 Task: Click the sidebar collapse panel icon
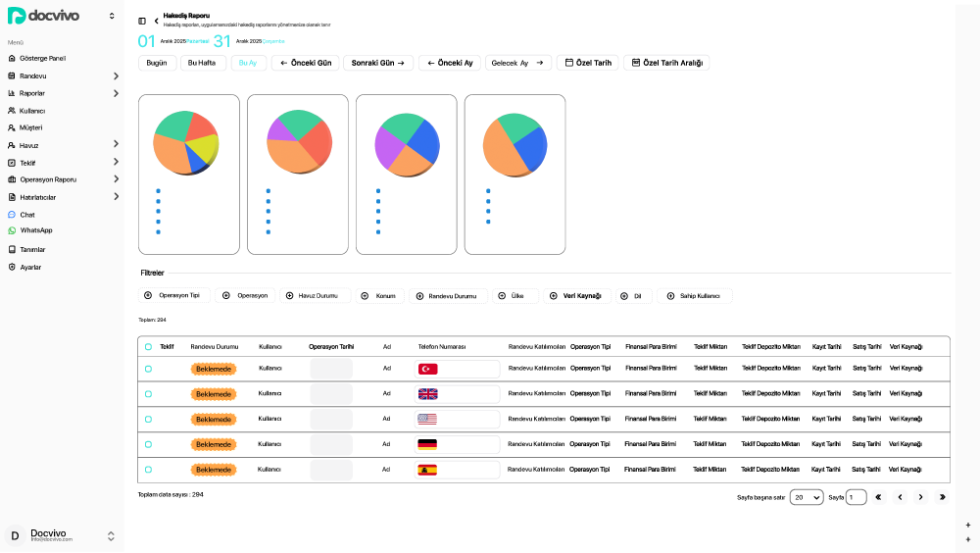coord(142,21)
